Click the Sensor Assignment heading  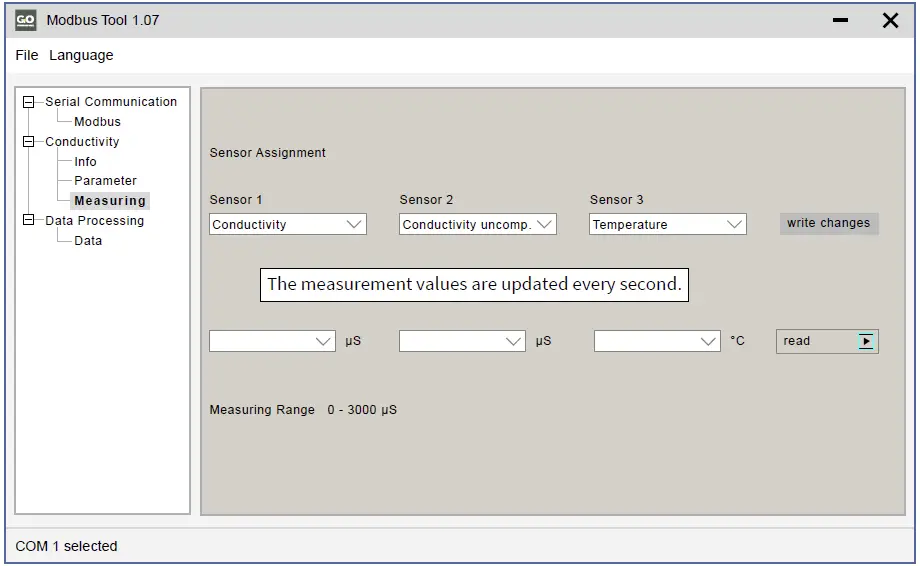(268, 152)
